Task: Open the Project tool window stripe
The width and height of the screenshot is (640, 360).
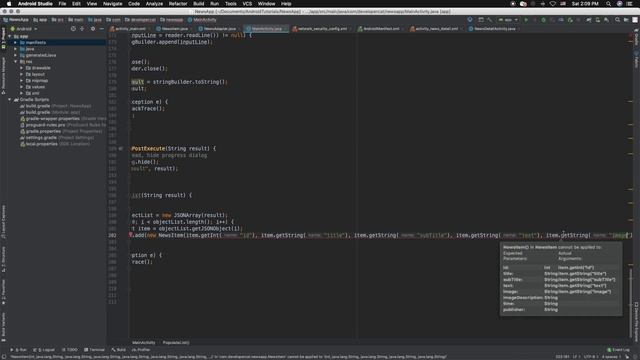Action: (x=3, y=38)
